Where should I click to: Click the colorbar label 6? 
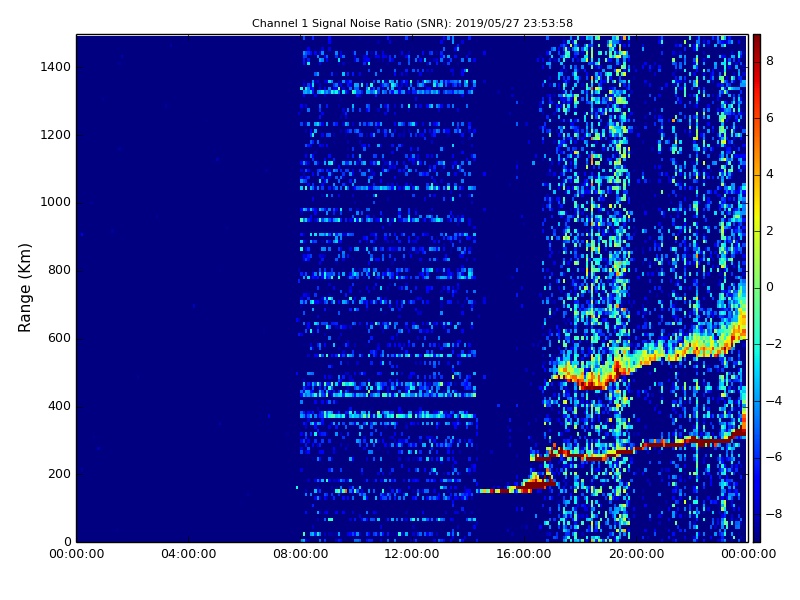coord(770,118)
